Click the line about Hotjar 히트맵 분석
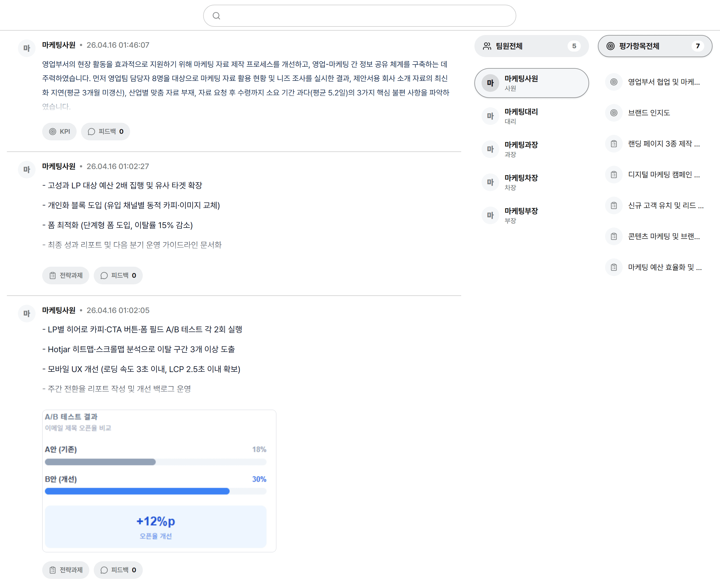Screen dimensions: 720x588 pyautogui.click(x=138, y=349)
